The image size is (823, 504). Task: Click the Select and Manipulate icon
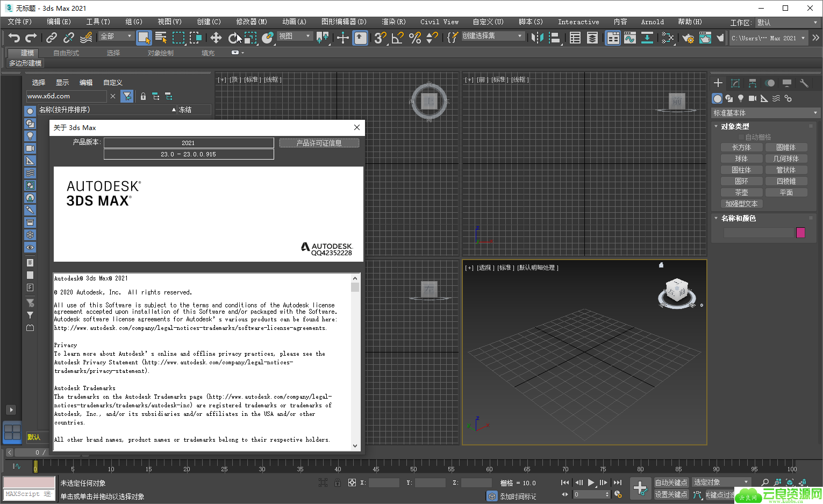pyautogui.click(x=343, y=38)
